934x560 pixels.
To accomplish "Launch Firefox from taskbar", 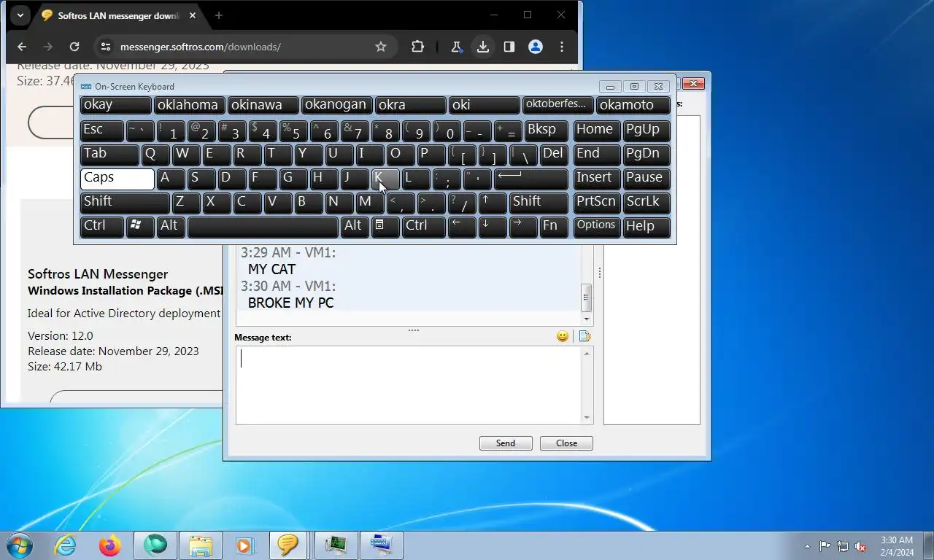I will point(110,545).
